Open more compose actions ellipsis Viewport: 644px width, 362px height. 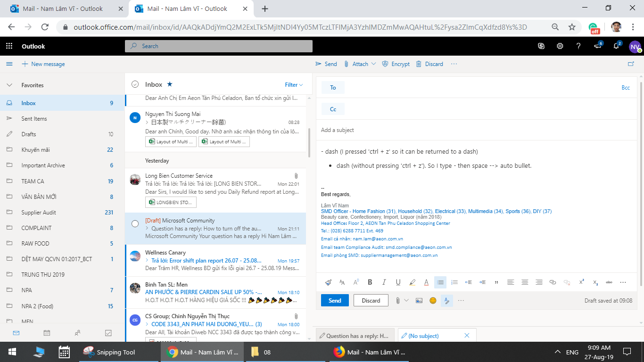[461, 300]
